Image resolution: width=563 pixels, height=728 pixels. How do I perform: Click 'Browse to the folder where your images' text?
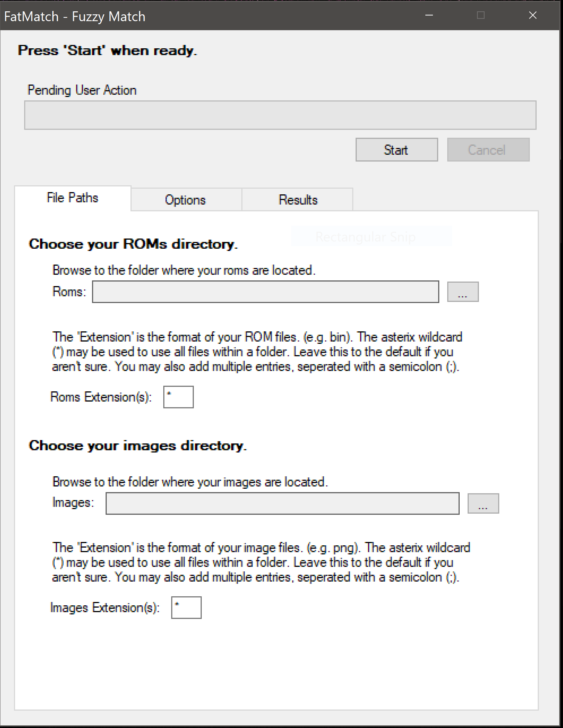coord(190,482)
